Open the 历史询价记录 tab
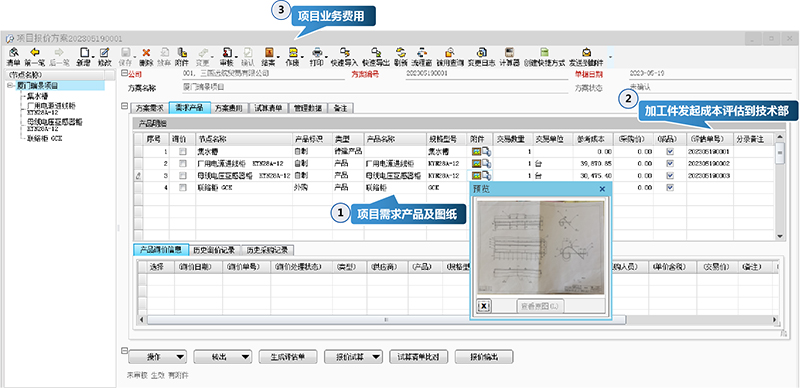Image resolution: width=800 pixels, height=388 pixels. pyautogui.click(x=214, y=250)
